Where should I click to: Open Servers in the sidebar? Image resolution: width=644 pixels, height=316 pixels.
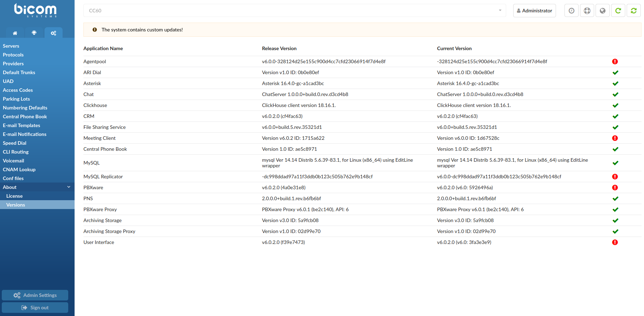11,46
